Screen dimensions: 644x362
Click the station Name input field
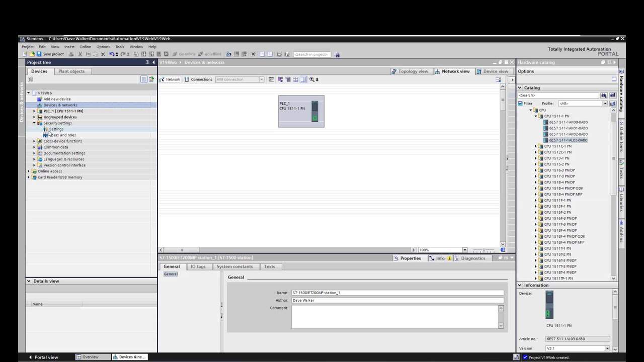[x=397, y=293]
